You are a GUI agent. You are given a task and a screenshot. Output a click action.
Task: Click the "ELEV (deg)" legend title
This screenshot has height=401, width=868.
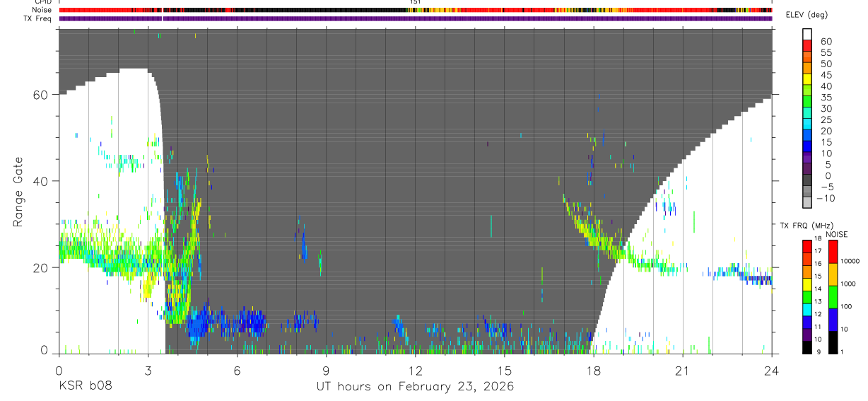click(807, 15)
